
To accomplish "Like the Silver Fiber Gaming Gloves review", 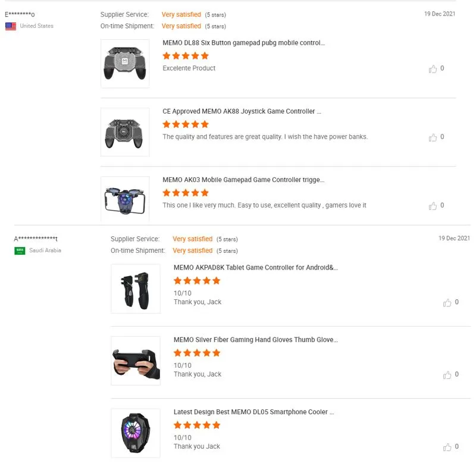I will [447, 375].
